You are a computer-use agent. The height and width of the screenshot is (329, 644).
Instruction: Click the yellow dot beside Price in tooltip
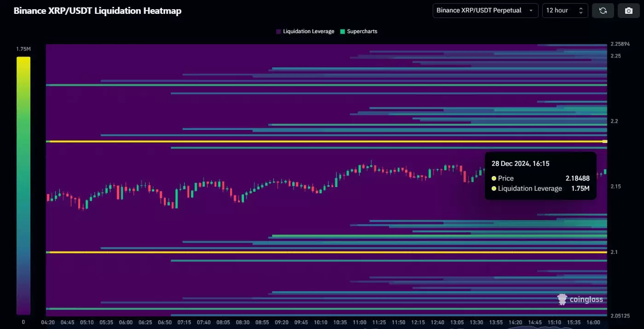pos(494,178)
